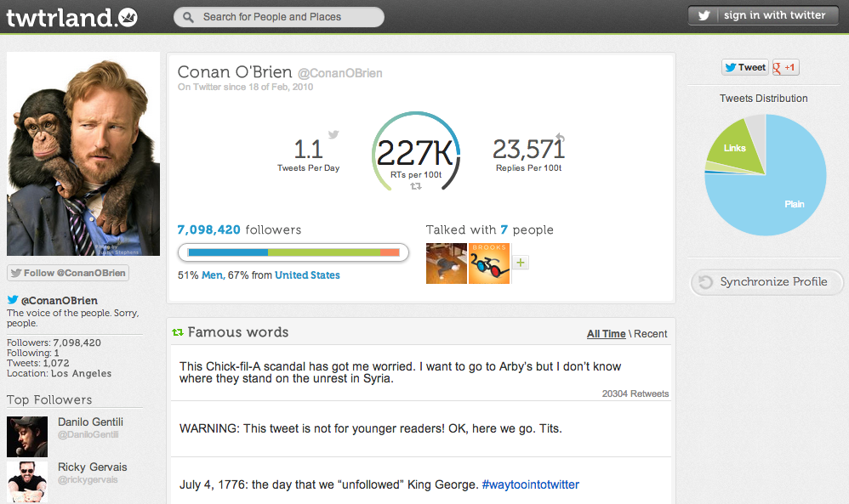The height and width of the screenshot is (504, 849).
Task: Open the #waytoointotwitter hashtag link
Action: pyautogui.click(x=530, y=484)
